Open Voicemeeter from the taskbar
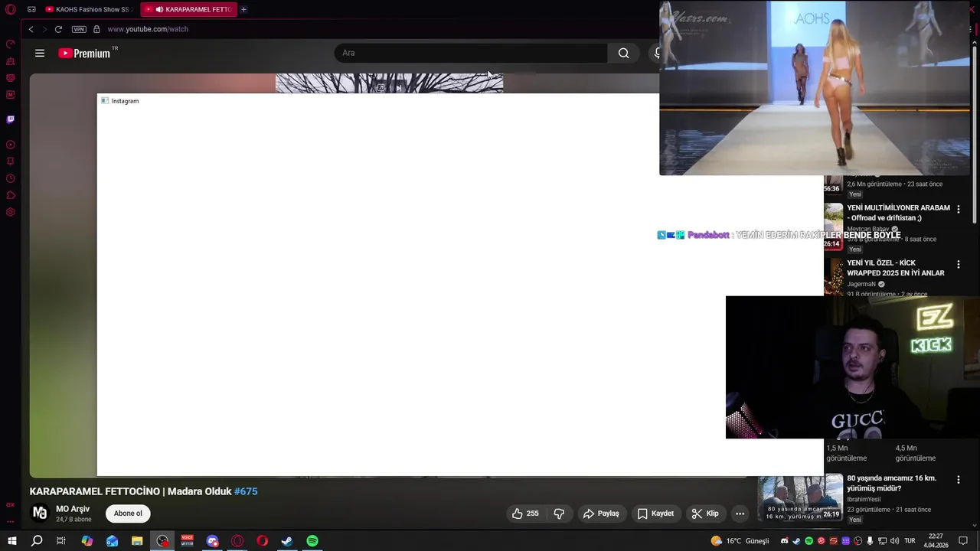 click(x=187, y=541)
